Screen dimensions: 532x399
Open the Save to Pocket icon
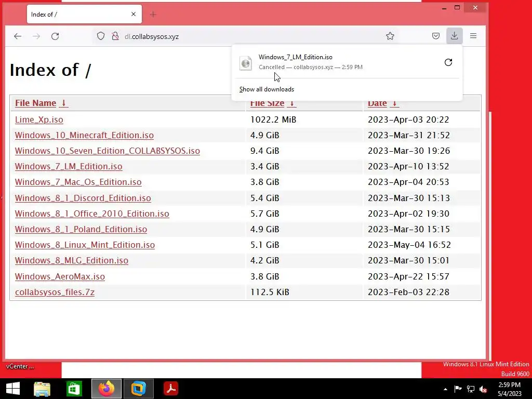pos(436,36)
